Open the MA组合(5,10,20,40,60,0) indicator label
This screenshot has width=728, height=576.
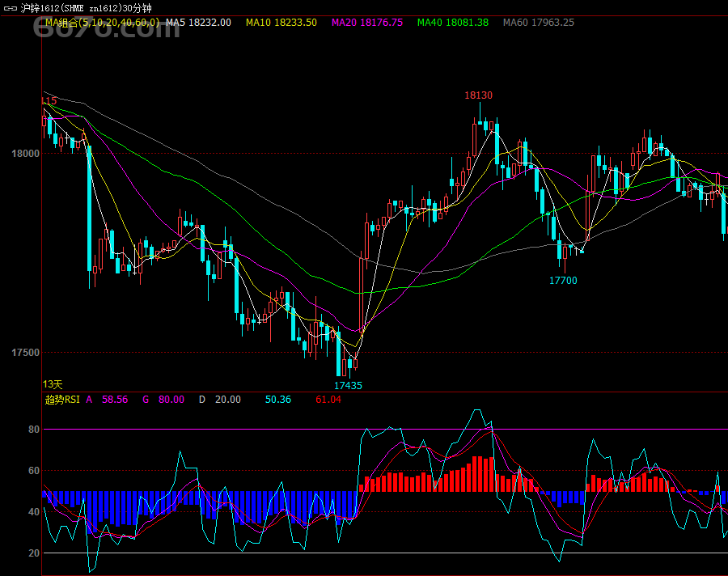click(102, 23)
